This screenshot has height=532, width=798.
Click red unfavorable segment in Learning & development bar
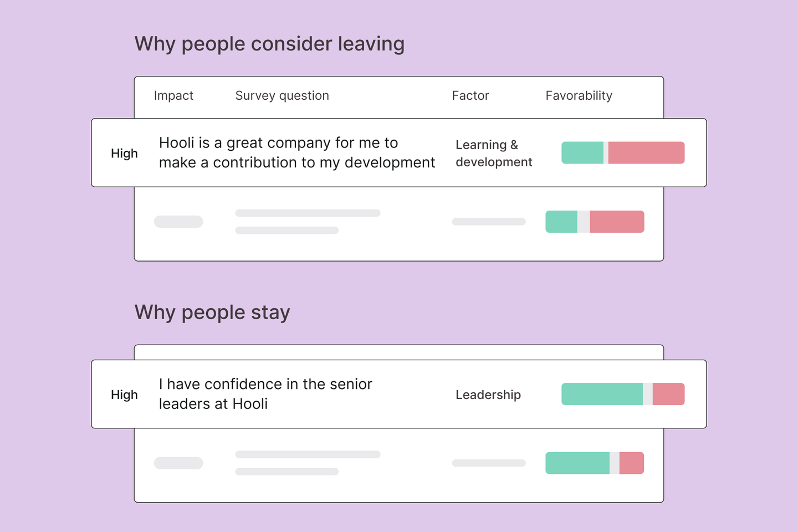(x=646, y=153)
